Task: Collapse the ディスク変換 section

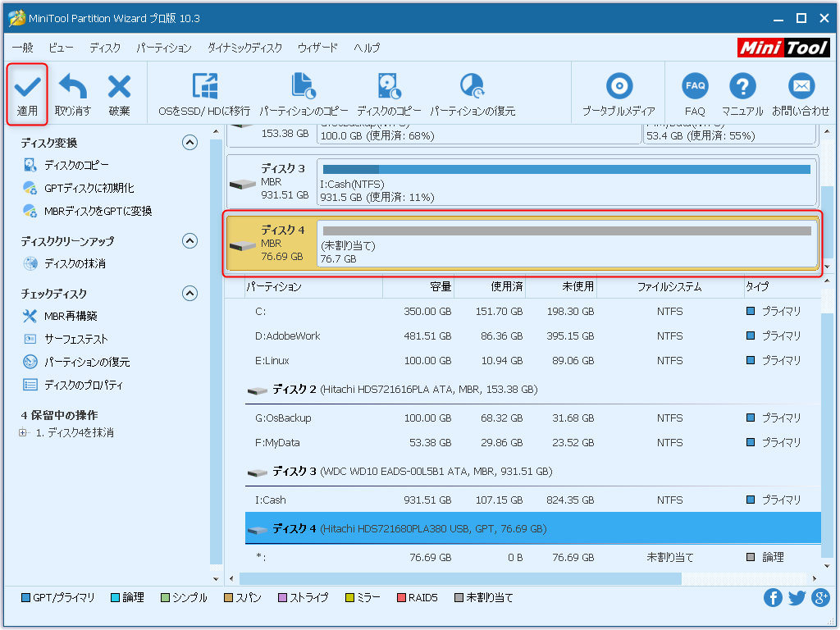Action: click(189, 143)
